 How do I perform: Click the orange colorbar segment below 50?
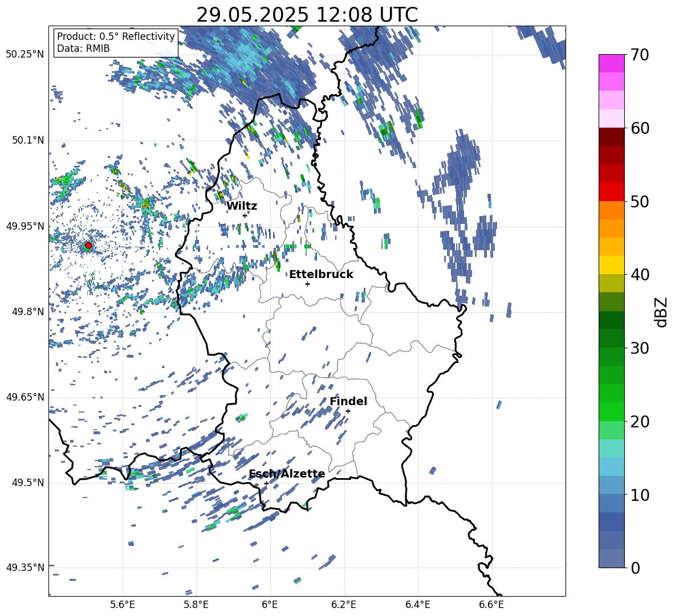(611, 210)
